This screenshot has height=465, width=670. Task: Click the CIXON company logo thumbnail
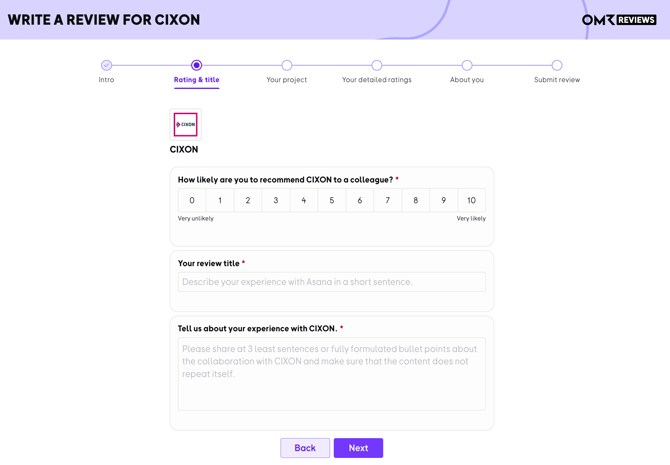tap(185, 124)
